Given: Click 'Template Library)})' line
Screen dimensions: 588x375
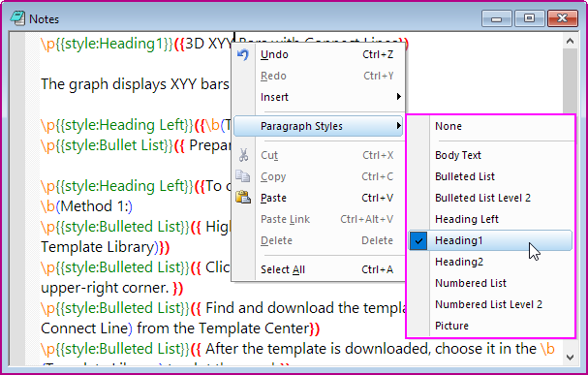Looking at the screenshot, I should click(x=105, y=247).
